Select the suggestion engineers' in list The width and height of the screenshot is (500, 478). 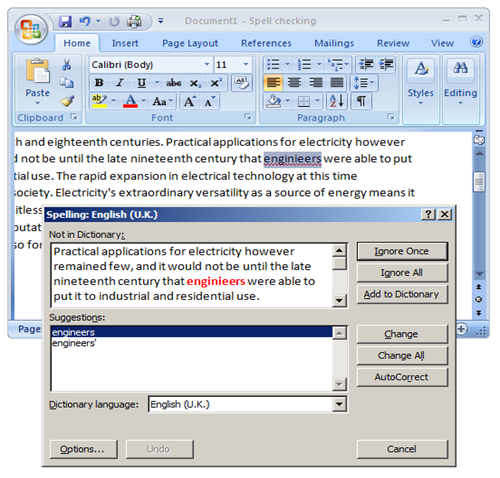pos(74,343)
